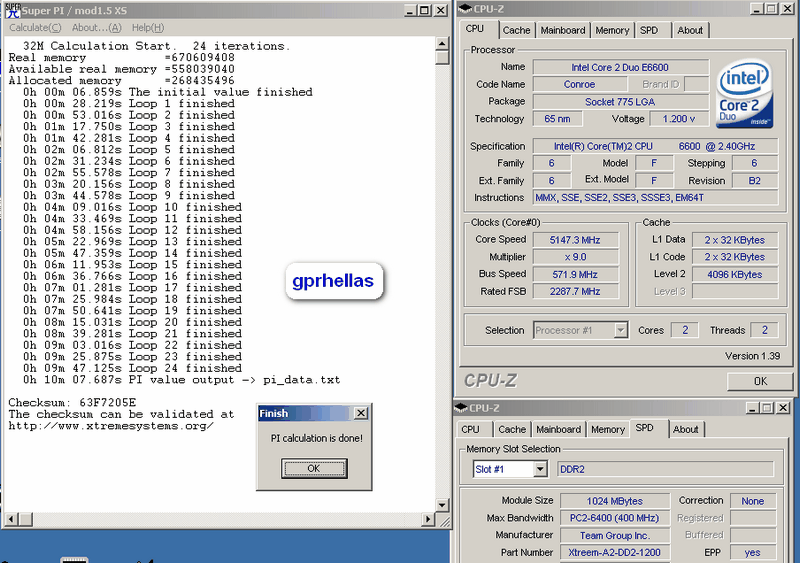Minimize the lower CPU-Z SPD window

(753, 408)
